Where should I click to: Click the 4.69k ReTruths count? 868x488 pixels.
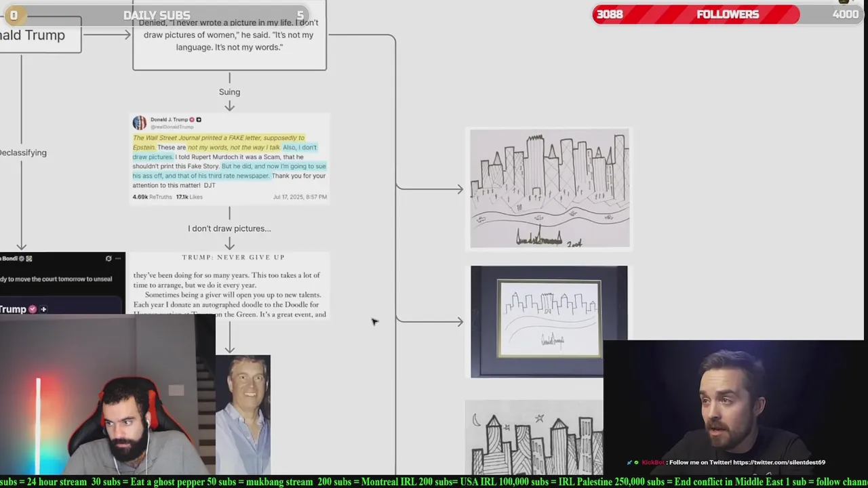coord(152,197)
